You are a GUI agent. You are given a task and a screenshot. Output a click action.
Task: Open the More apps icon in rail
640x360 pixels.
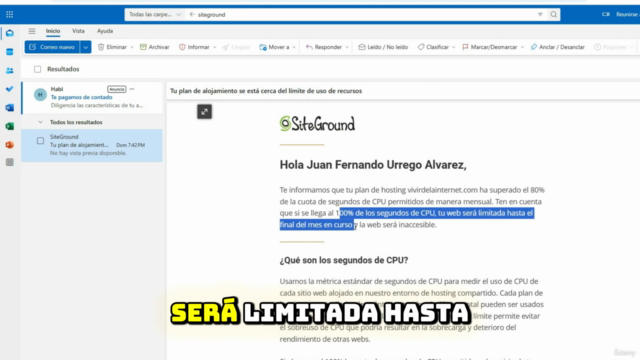[x=9, y=162]
